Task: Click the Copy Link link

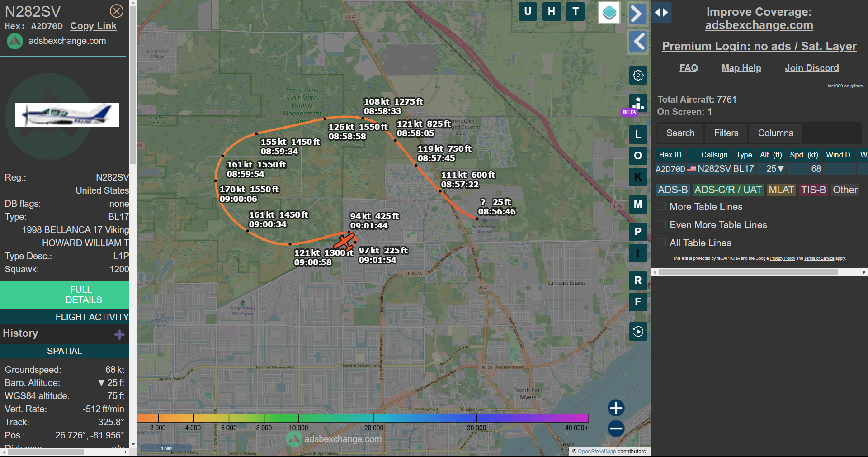Action: 93,26
